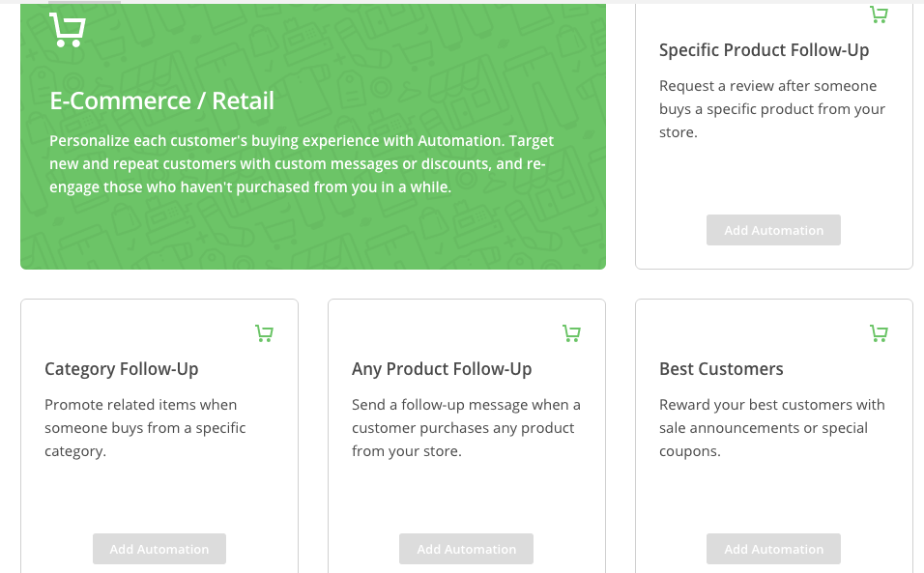The width and height of the screenshot is (924, 573).
Task: Click the cart icon on Any Product Follow-Up card
Action: (571, 333)
